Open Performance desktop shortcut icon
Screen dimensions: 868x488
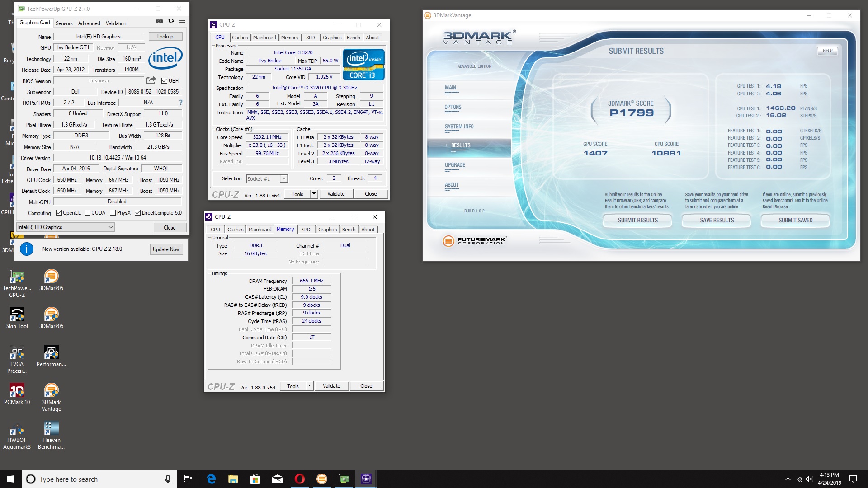pyautogui.click(x=51, y=356)
